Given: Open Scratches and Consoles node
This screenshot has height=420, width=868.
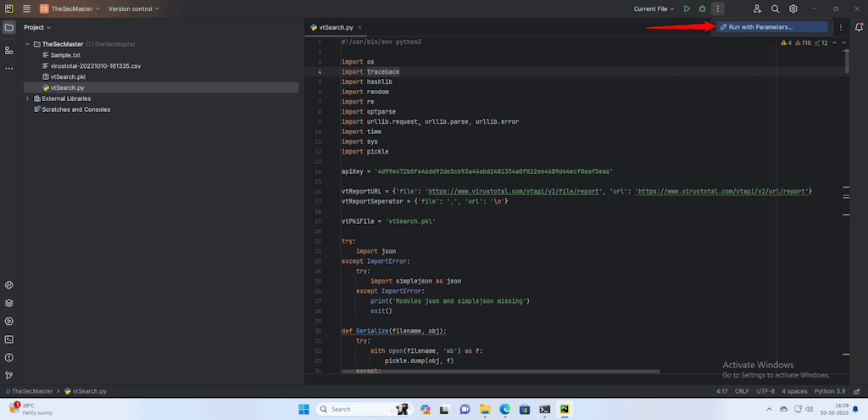Looking at the screenshot, I should pos(72,109).
